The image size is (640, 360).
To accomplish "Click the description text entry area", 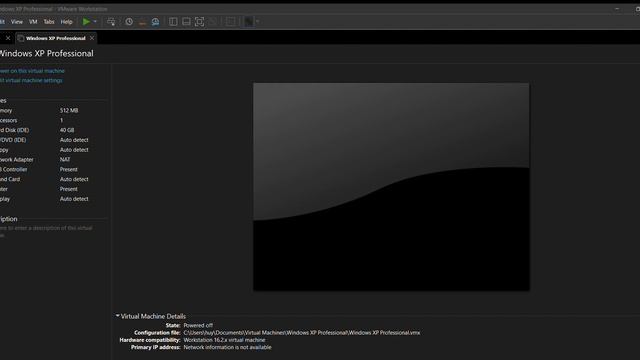I will [x=46, y=231].
